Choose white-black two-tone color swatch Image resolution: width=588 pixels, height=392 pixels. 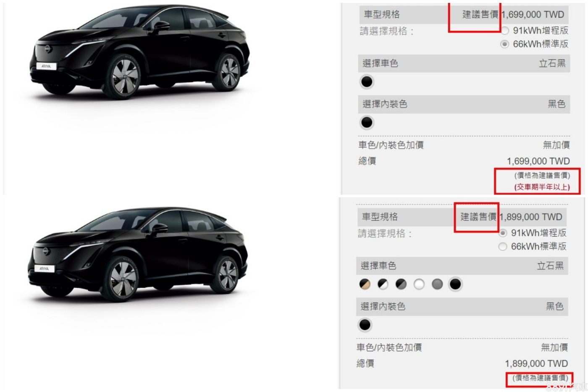383,284
